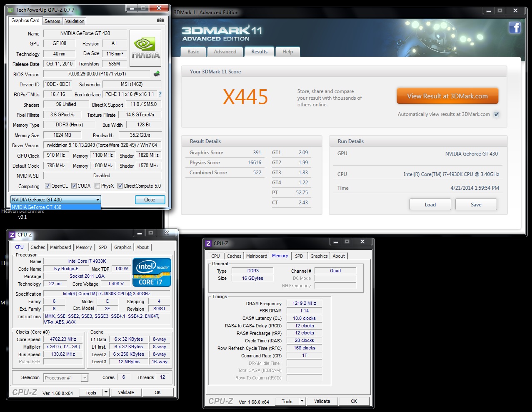Image resolution: width=532 pixels, height=412 pixels.
Task: Click the Bandwidth 35.2 GB/s value
Action: point(140,135)
